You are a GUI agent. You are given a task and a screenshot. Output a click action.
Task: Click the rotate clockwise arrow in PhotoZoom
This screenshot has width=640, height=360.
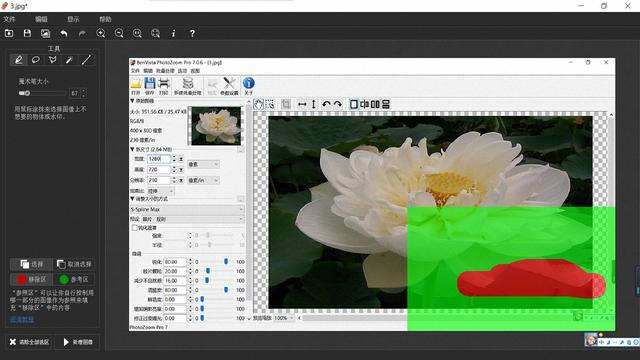pyautogui.click(x=338, y=104)
